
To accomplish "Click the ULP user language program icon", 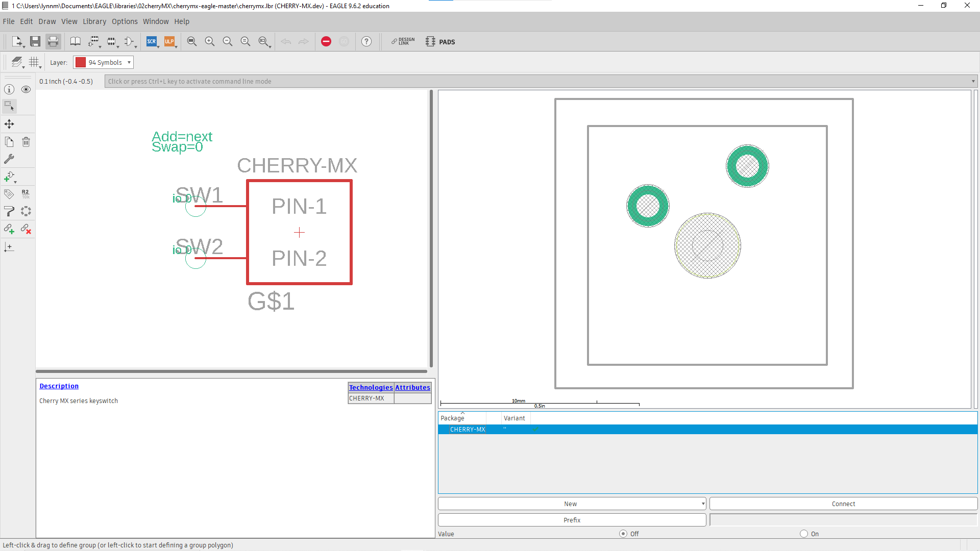I will point(169,42).
